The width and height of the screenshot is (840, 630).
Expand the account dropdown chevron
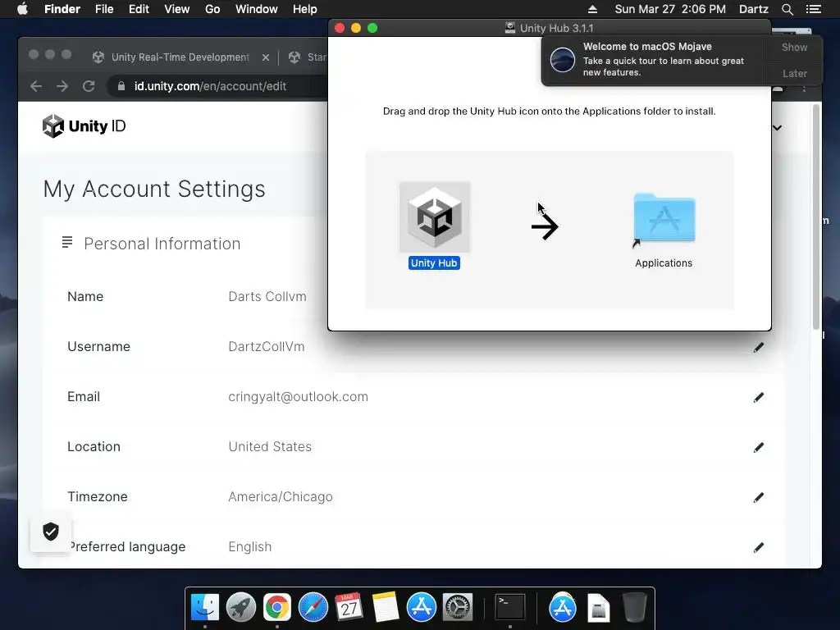pyautogui.click(x=778, y=127)
